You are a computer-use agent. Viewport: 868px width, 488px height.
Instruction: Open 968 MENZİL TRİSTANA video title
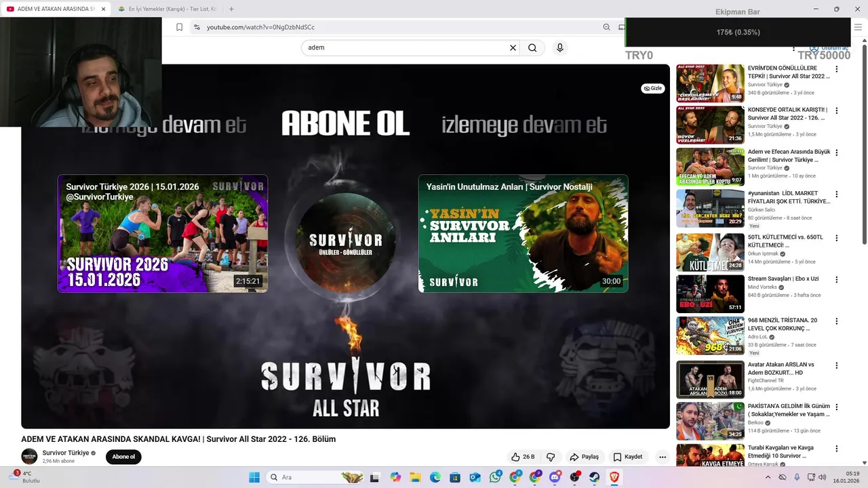pos(783,324)
